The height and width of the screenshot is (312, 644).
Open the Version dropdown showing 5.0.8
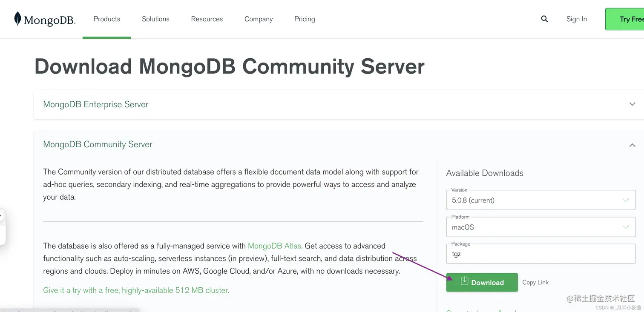pyautogui.click(x=541, y=200)
